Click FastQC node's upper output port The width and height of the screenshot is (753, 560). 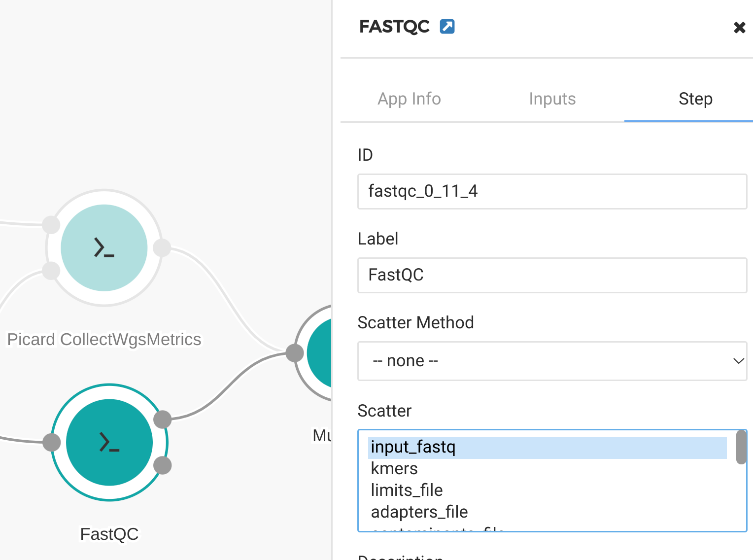163,420
